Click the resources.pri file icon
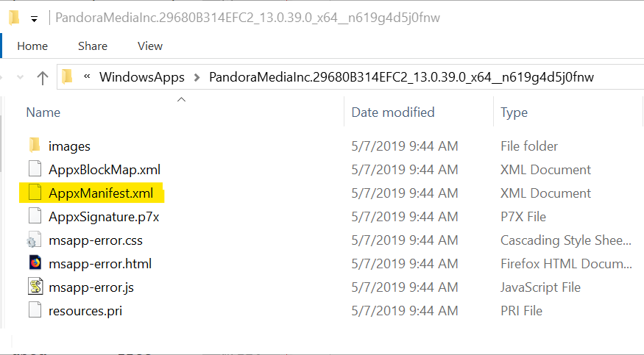Image resolution: width=644 pixels, height=355 pixels. coord(35,310)
